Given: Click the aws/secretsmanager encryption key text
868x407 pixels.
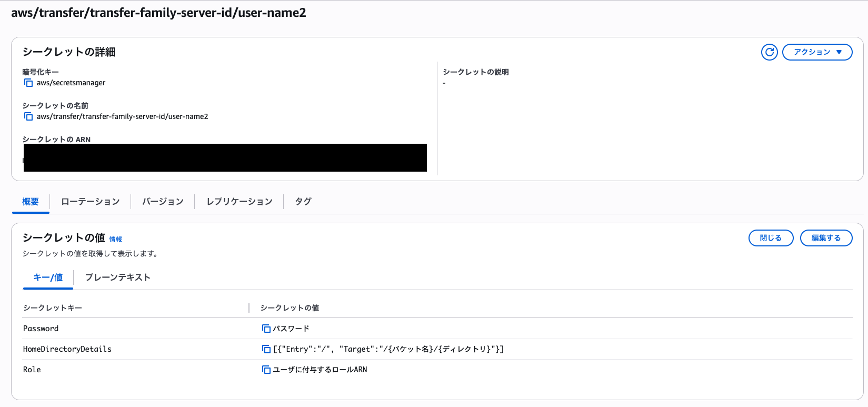Looking at the screenshot, I should tap(71, 83).
